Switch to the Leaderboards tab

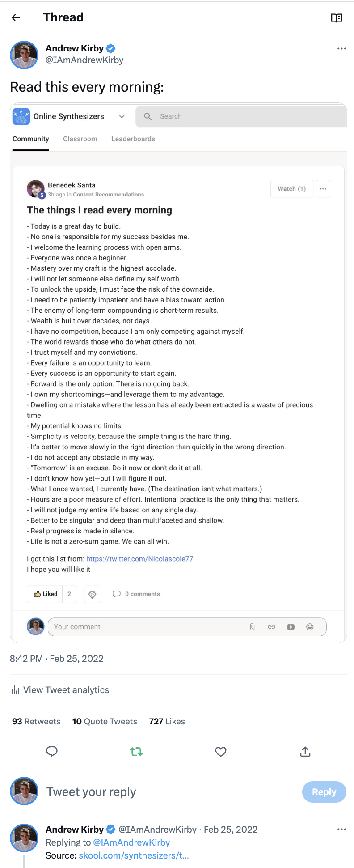(133, 139)
